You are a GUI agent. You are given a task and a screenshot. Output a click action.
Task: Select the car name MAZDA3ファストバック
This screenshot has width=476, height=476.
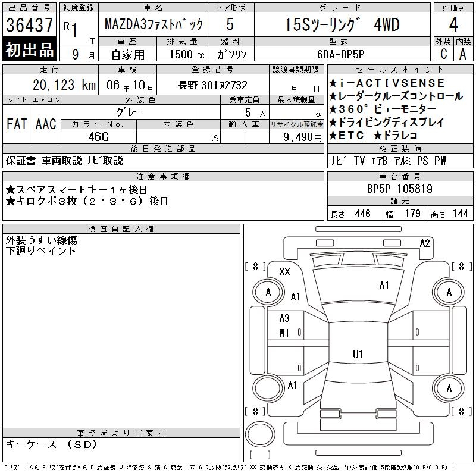click(154, 24)
